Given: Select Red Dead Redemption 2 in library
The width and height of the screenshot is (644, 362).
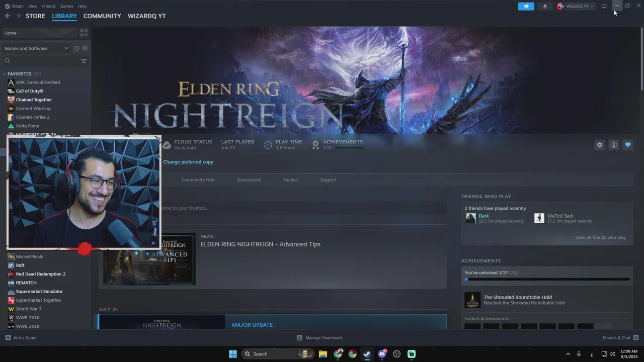Looking at the screenshot, I should [41, 274].
